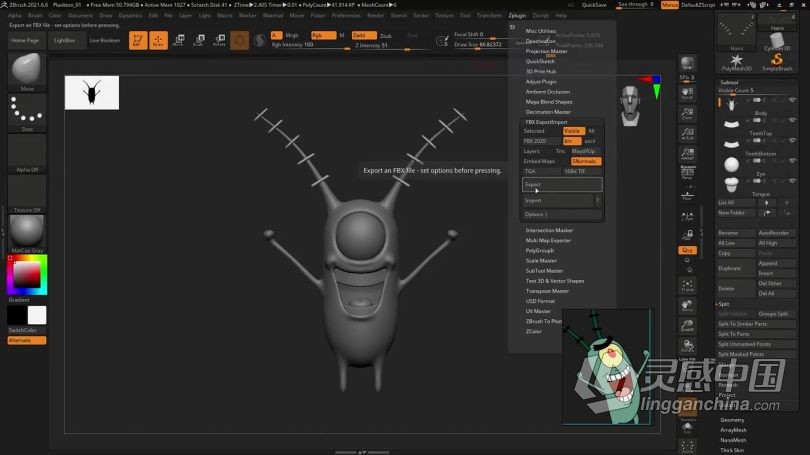Expand the Scale Master plugin section

(541, 261)
